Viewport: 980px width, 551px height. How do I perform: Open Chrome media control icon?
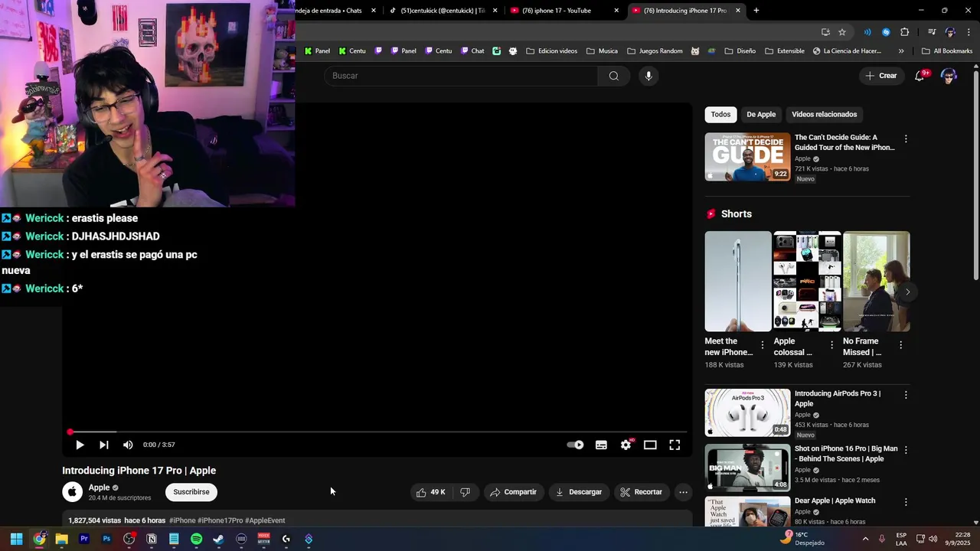[x=932, y=32]
